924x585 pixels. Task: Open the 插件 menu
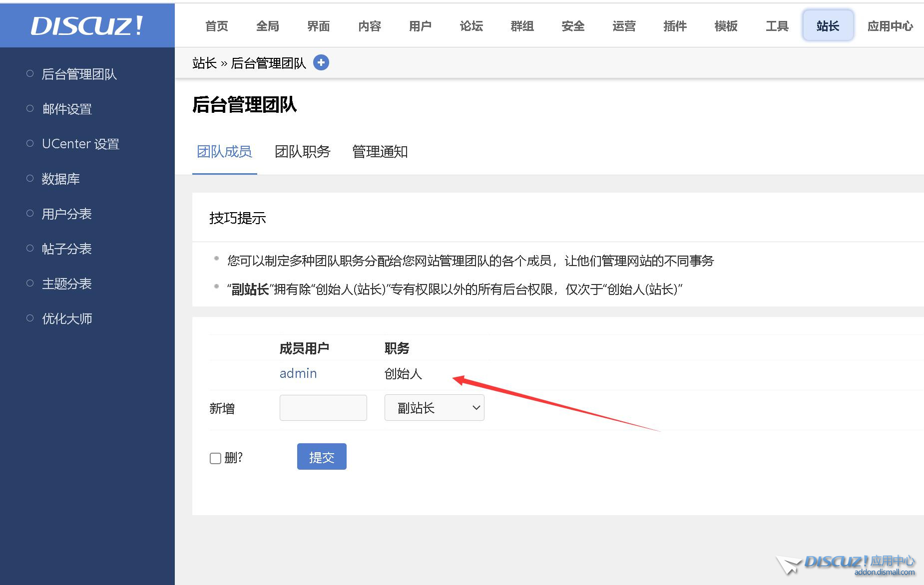(675, 25)
